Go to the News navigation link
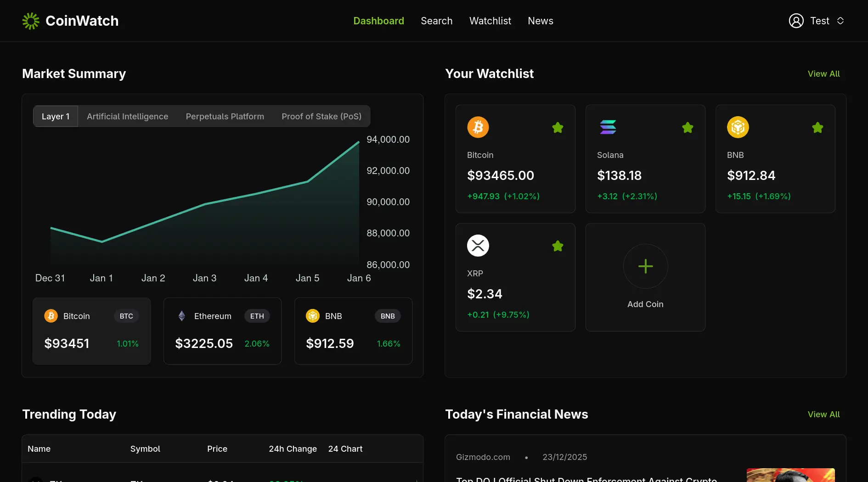The image size is (868, 482). coord(540,21)
